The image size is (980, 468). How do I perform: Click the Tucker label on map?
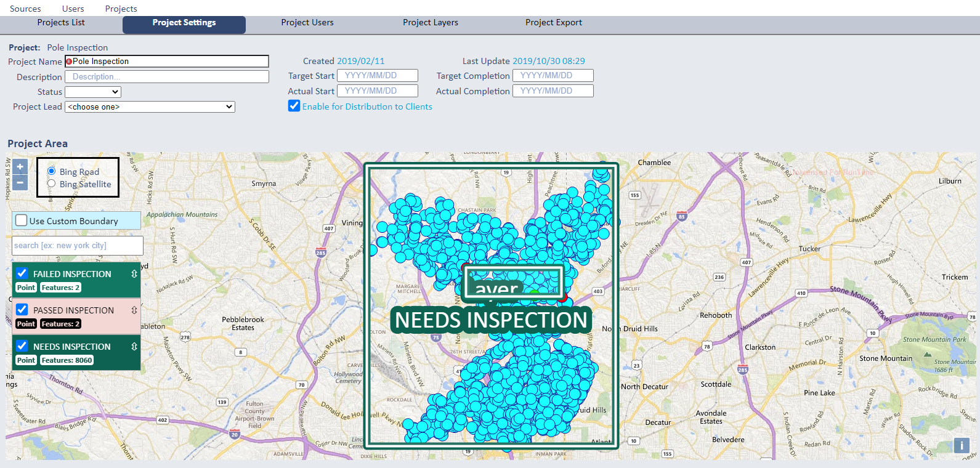coord(809,249)
